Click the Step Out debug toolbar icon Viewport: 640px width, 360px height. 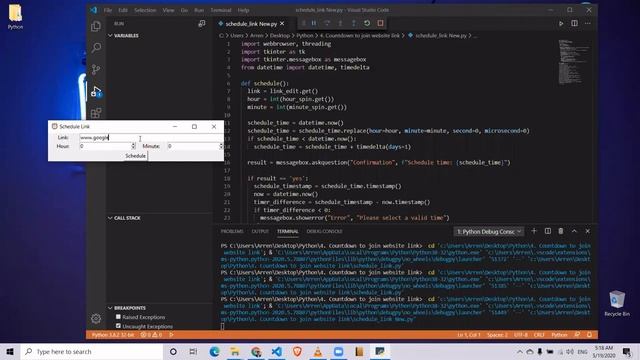[353, 23]
